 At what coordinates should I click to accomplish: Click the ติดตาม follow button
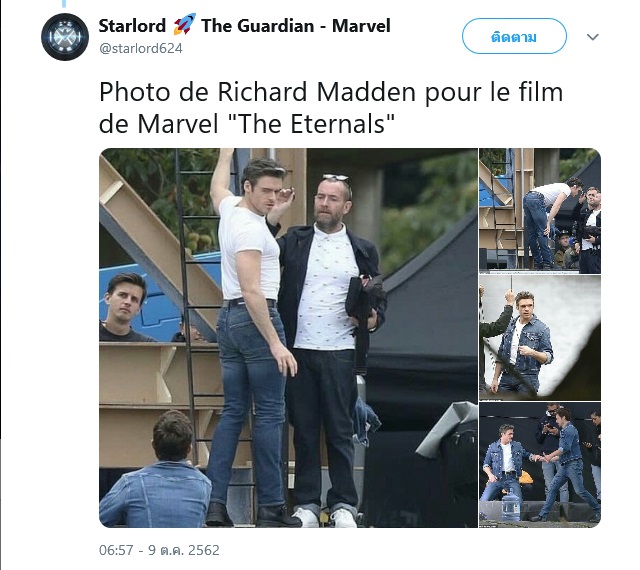pos(514,36)
